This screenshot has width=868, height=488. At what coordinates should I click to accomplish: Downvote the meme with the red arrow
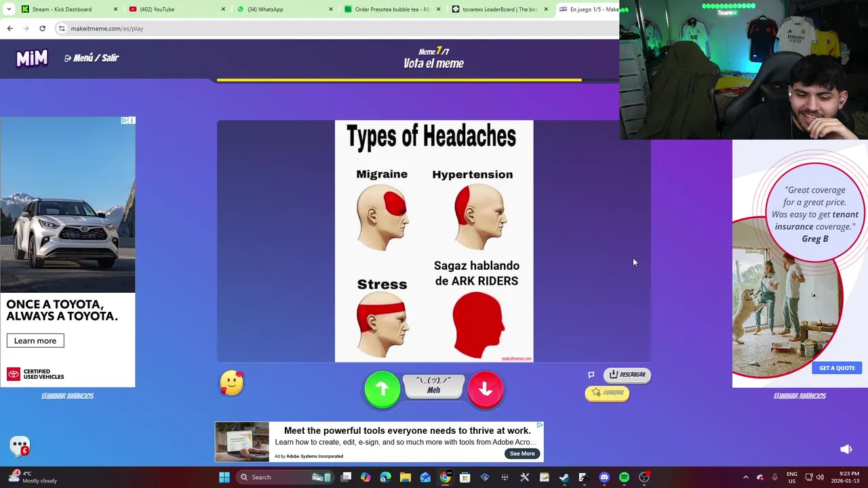[486, 389]
